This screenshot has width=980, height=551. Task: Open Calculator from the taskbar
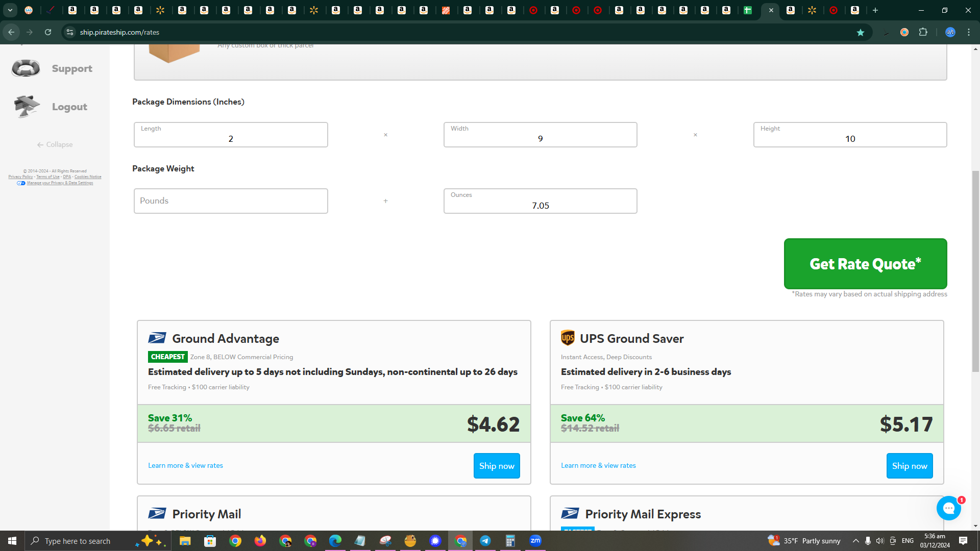pos(510,541)
